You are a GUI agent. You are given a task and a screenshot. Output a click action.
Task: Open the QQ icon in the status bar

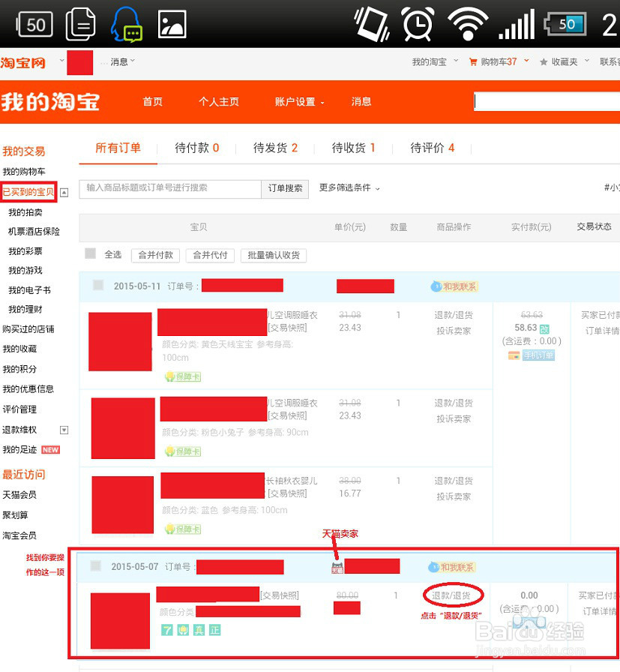point(127,22)
